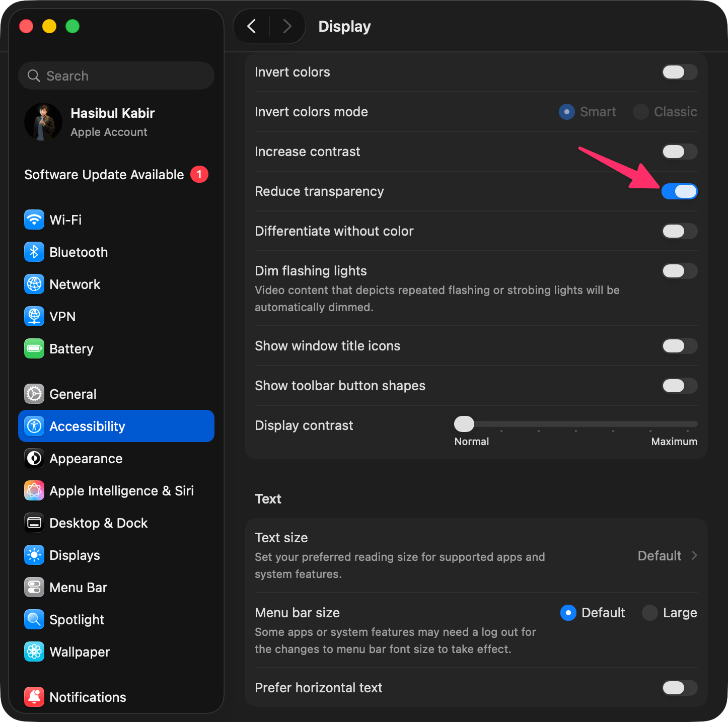Switch to the Network pane
The width and height of the screenshot is (728, 722).
pos(116,284)
